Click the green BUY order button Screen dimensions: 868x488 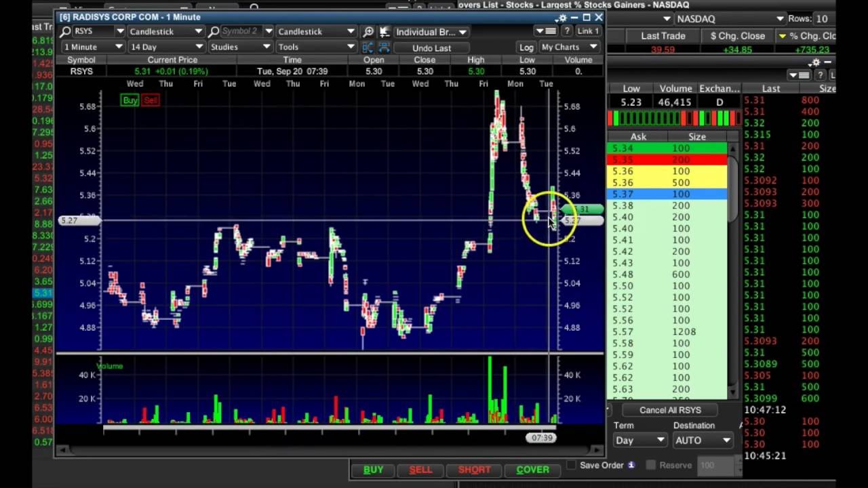point(373,469)
